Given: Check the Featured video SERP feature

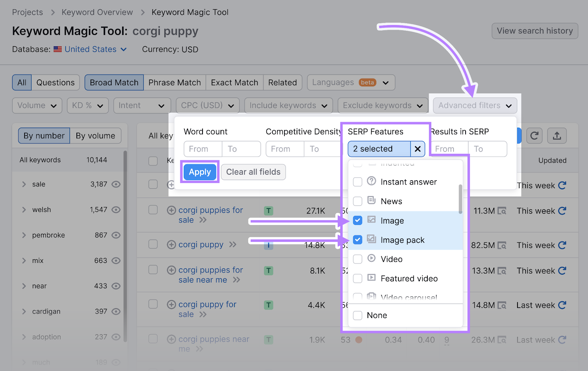Looking at the screenshot, I should point(358,278).
